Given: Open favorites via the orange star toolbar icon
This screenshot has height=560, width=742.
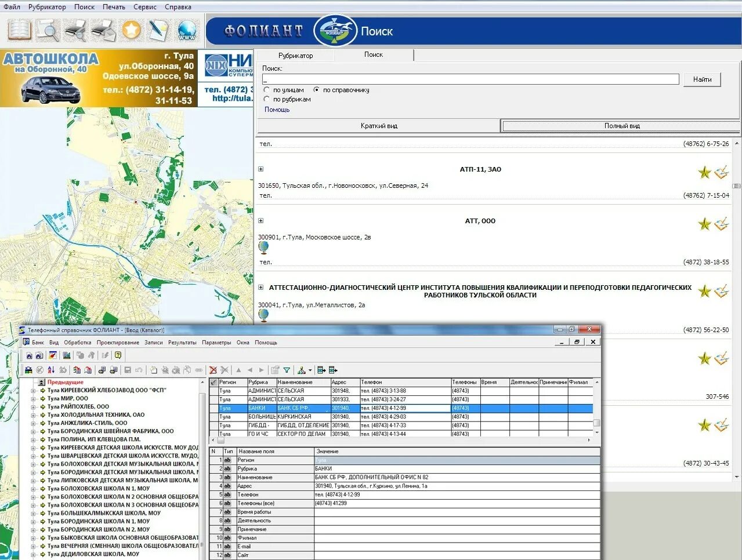Looking at the screenshot, I should (131, 30).
